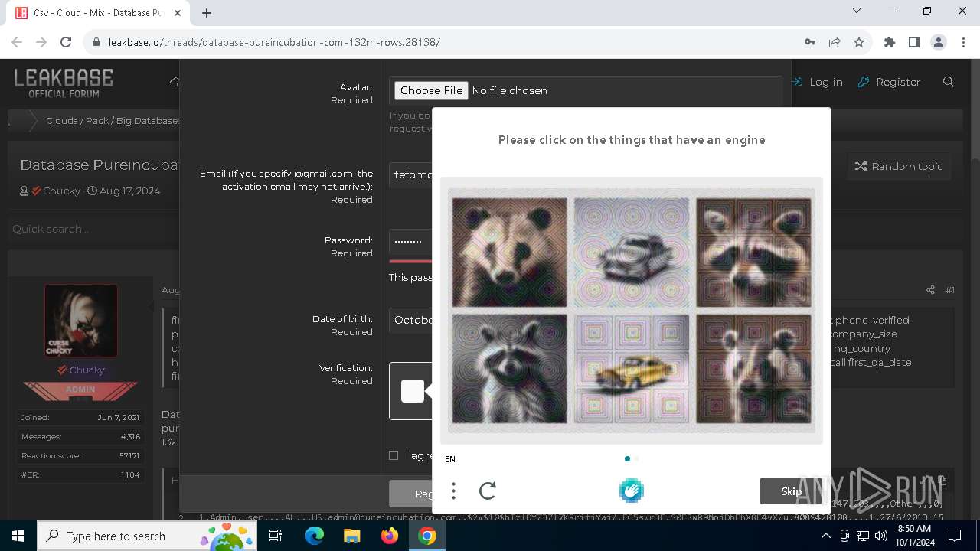980x551 pixels.
Task: Select the grey car captcha image
Action: 632,253
